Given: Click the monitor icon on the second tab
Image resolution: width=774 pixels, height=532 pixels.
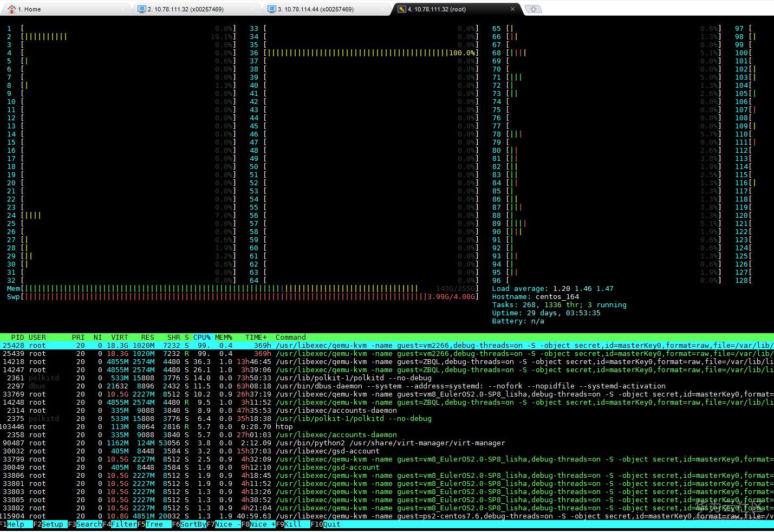Looking at the screenshot, I should 142,9.
